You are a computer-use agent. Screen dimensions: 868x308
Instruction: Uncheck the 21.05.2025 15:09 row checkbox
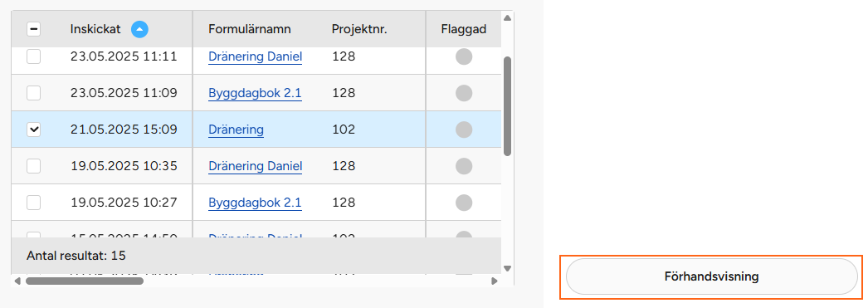[34, 130]
